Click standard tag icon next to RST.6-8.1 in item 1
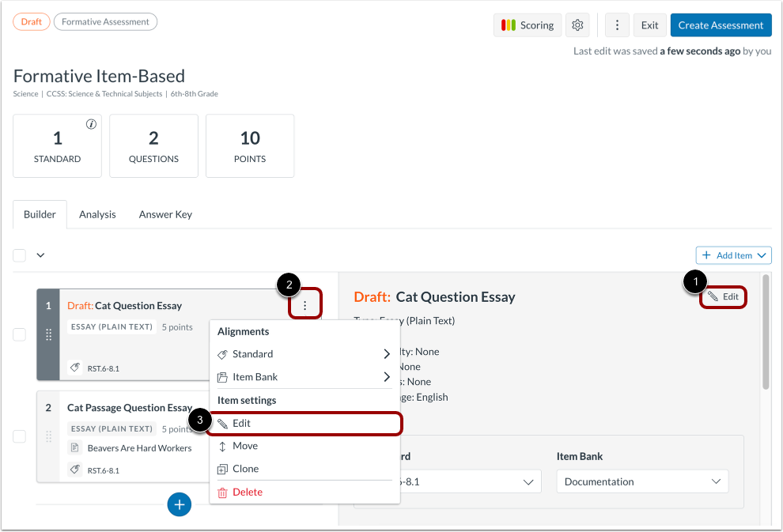 [75, 368]
